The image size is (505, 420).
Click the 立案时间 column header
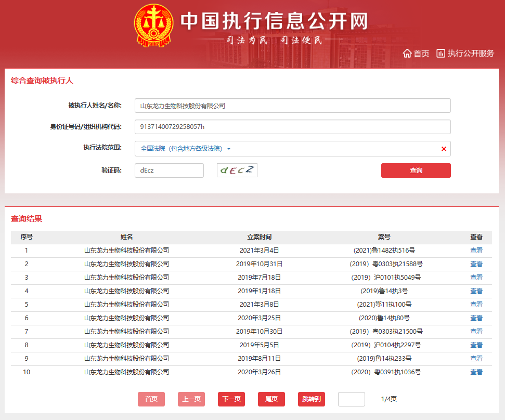260,237
